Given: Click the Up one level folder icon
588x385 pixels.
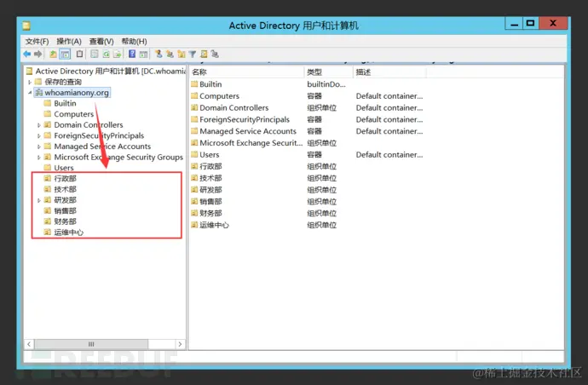Looking at the screenshot, I should click(53, 55).
